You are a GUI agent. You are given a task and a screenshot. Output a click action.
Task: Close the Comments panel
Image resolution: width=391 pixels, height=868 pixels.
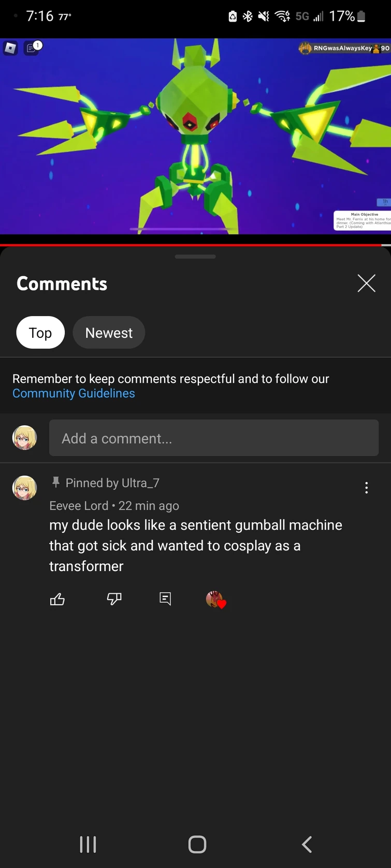click(x=366, y=283)
